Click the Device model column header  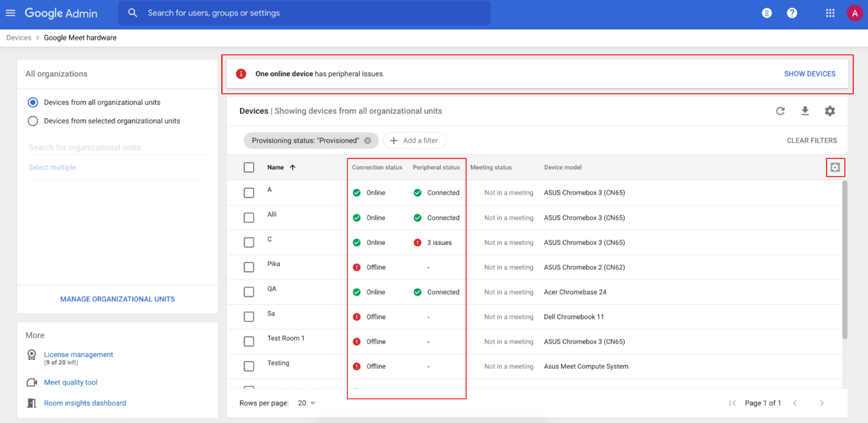pyautogui.click(x=563, y=168)
